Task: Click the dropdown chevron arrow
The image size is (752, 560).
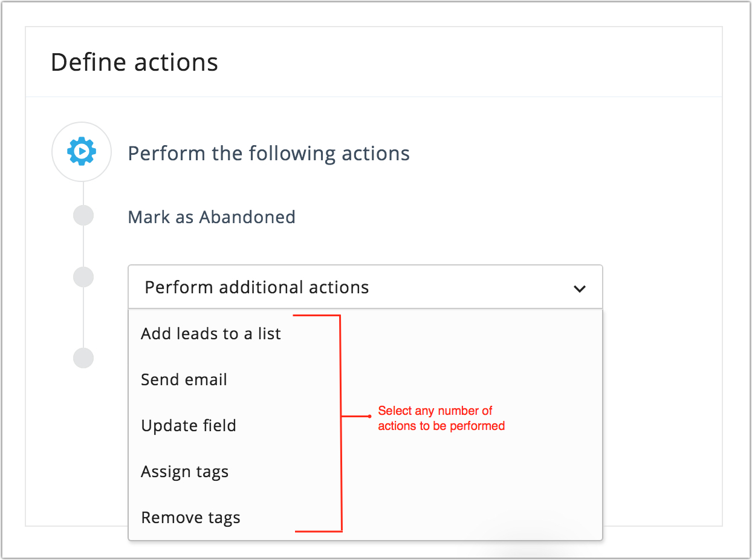Action: pyautogui.click(x=579, y=288)
